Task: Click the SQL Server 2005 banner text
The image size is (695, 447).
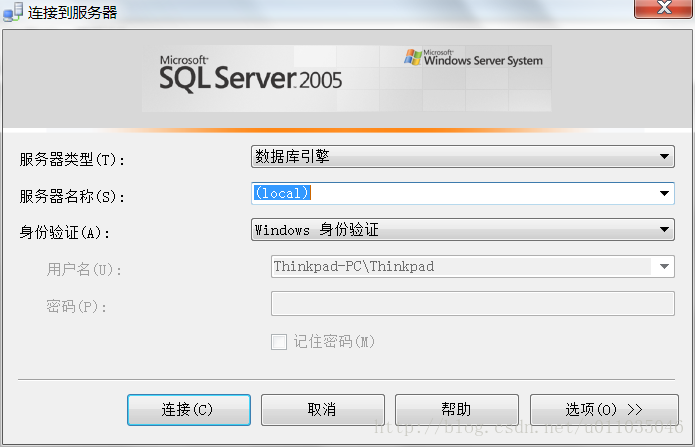Action: 250,74
